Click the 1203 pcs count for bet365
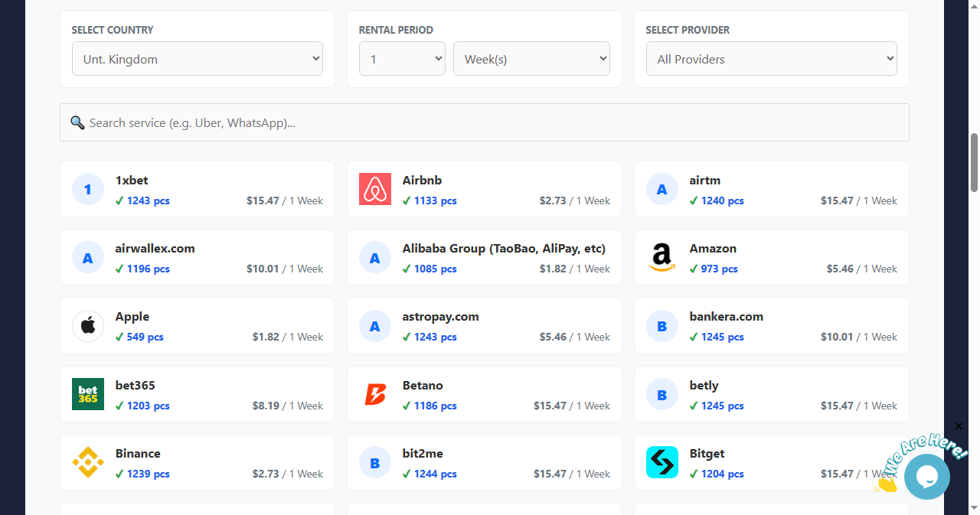This screenshot has width=980, height=515. [x=149, y=406]
